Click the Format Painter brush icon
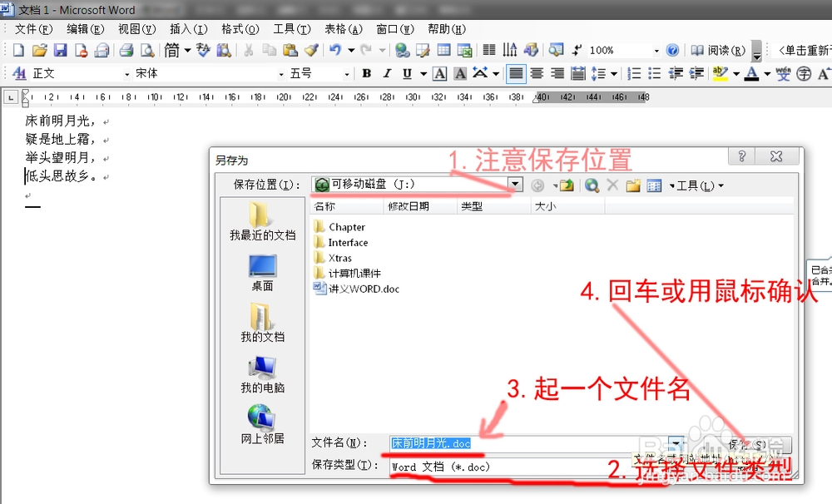This screenshot has height=504, width=832. coord(311,50)
